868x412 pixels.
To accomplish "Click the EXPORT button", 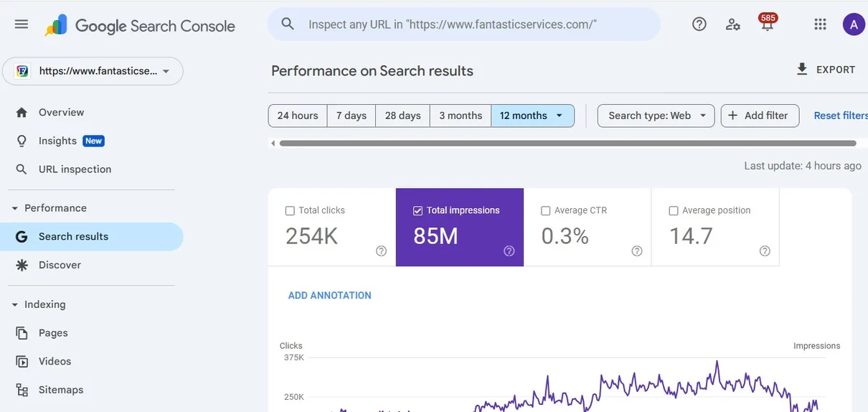I will [x=826, y=70].
